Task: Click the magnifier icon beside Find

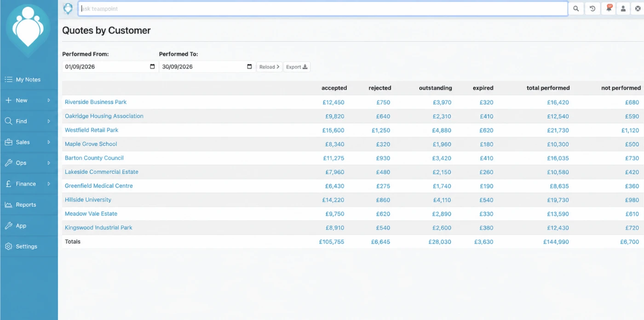Action: click(x=8, y=121)
